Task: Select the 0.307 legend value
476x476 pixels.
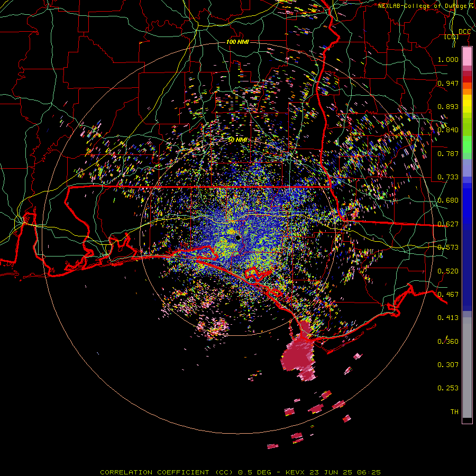Action: [x=448, y=365]
